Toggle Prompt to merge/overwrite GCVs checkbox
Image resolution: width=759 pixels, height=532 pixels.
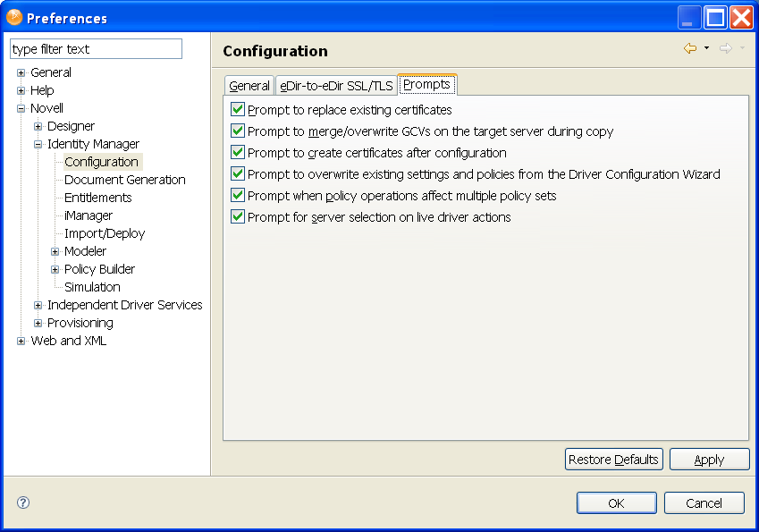[238, 131]
